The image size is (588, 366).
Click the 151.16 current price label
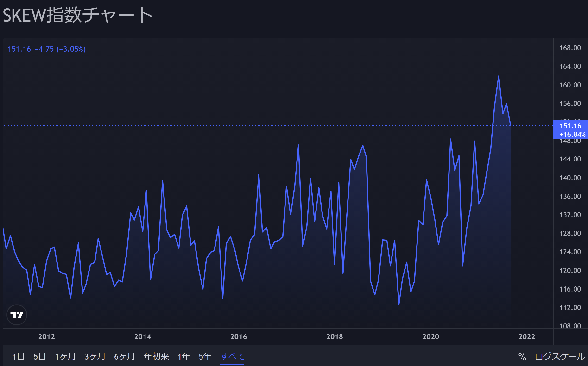click(x=570, y=126)
